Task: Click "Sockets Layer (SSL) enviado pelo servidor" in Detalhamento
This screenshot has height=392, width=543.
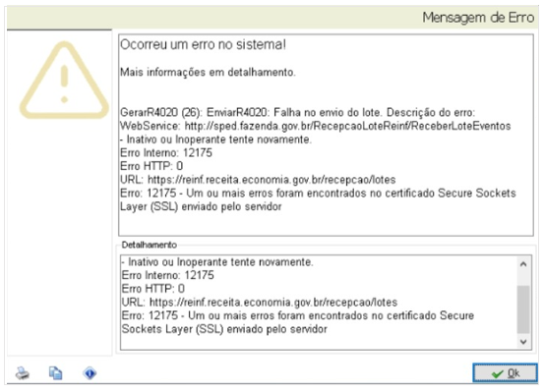Action: coord(224,329)
